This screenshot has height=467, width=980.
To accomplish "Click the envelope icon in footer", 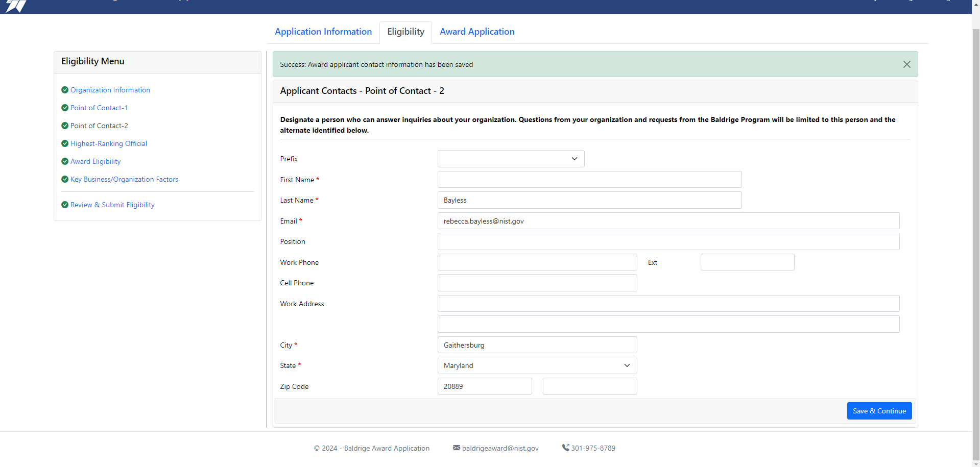I will (456, 448).
